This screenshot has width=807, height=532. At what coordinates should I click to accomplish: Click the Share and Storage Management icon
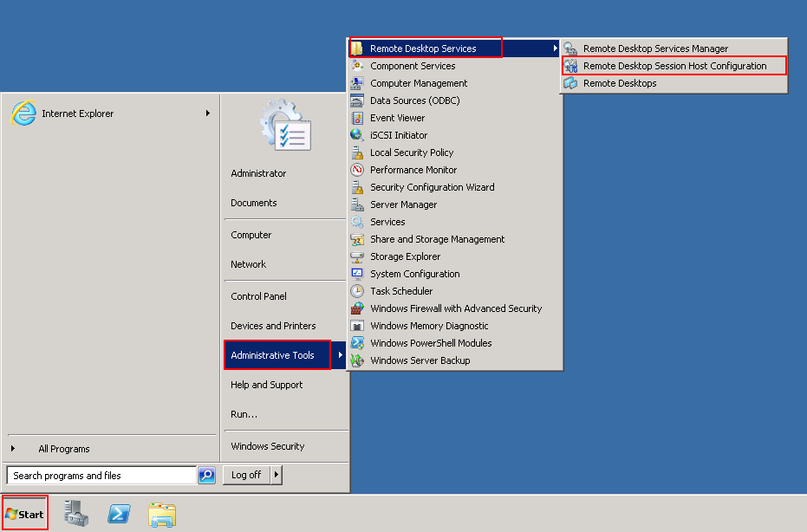[357, 239]
